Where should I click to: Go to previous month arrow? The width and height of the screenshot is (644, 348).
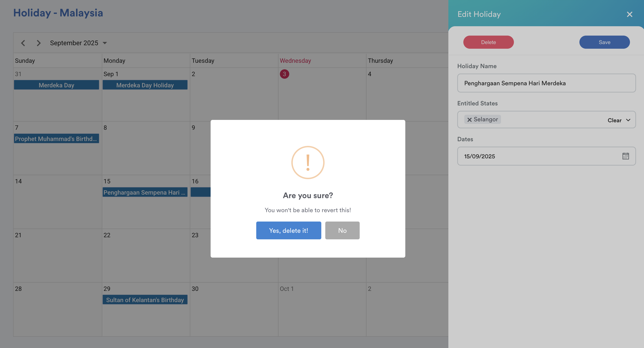tap(23, 43)
